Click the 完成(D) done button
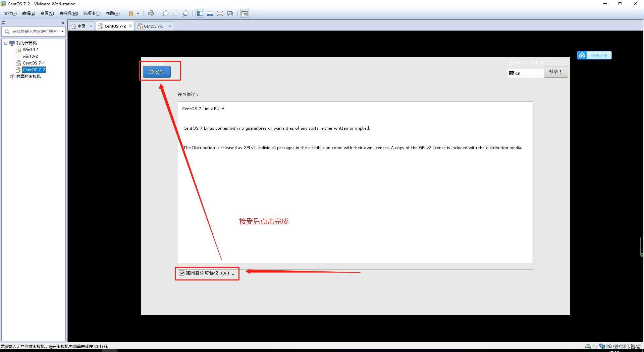 157,72
